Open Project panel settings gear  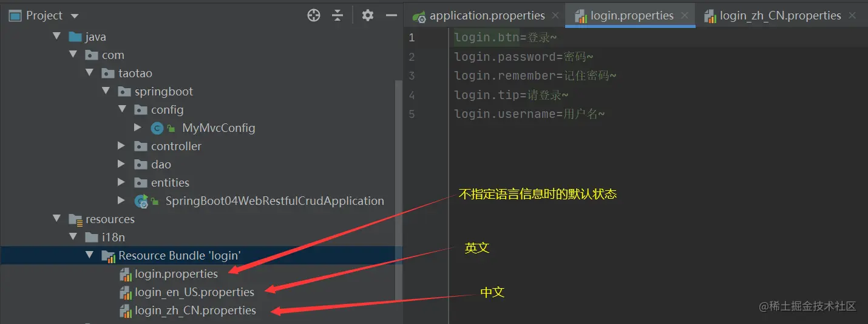pos(368,16)
